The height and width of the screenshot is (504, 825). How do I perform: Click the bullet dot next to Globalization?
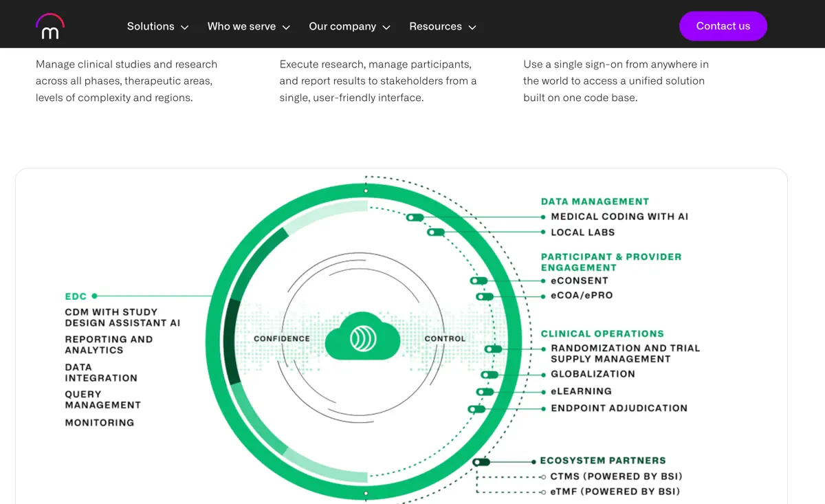click(x=543, y=375)
